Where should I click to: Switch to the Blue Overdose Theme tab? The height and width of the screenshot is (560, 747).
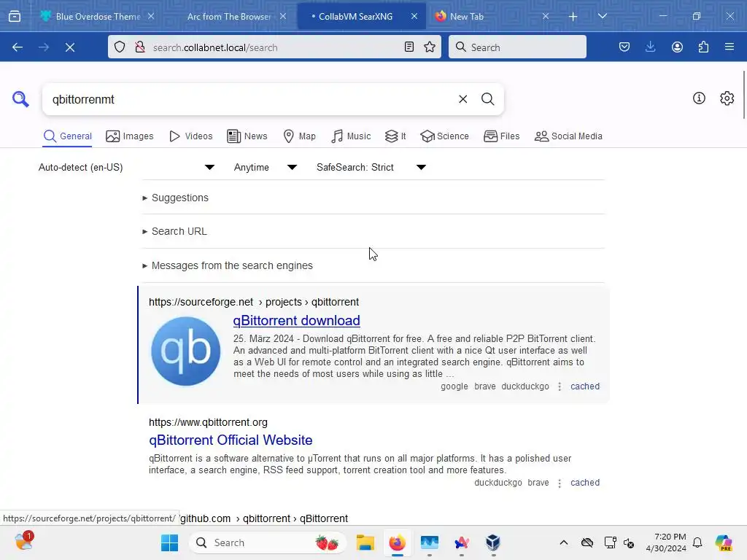tap(98, 17)
